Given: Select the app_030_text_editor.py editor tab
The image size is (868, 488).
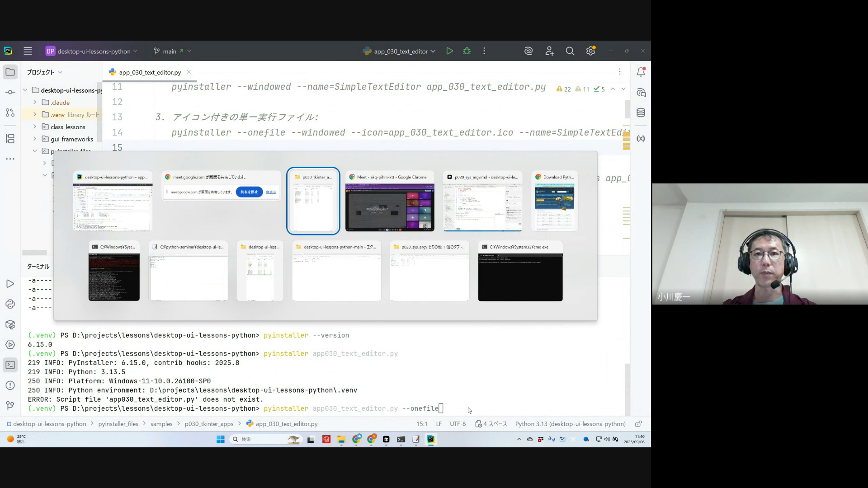Looking at the screenshot, I should (150, 72).
